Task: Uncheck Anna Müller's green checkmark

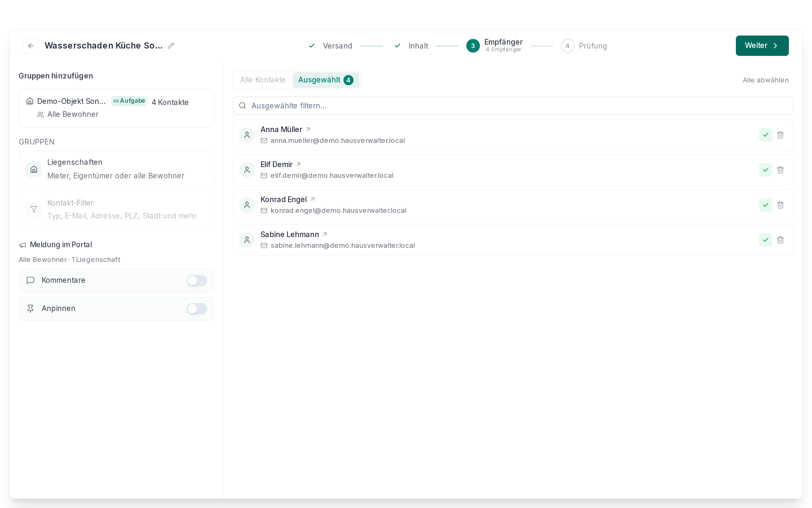Action: coord(766,135)
